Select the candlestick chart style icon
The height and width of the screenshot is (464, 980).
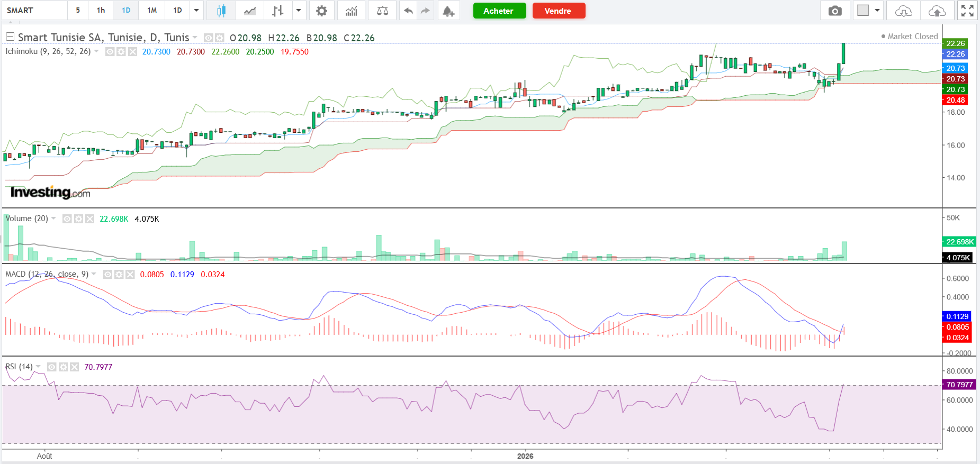pos(221,11)
